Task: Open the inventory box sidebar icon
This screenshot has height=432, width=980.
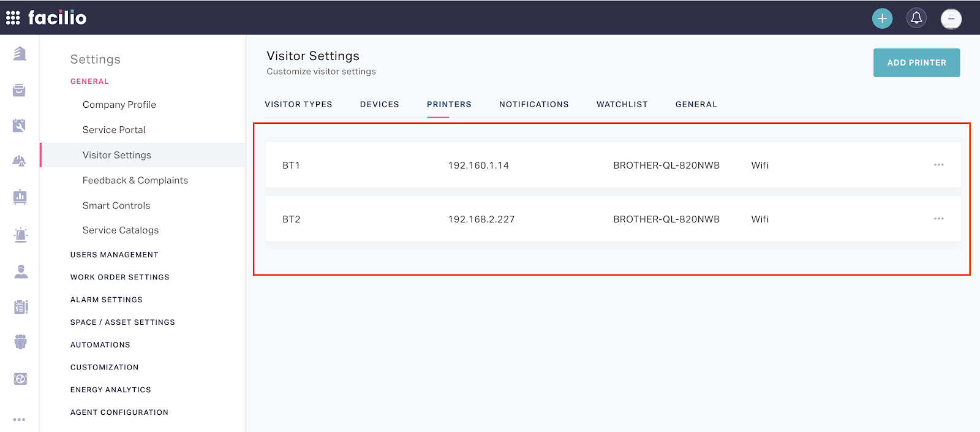Action: coord(20,90)
